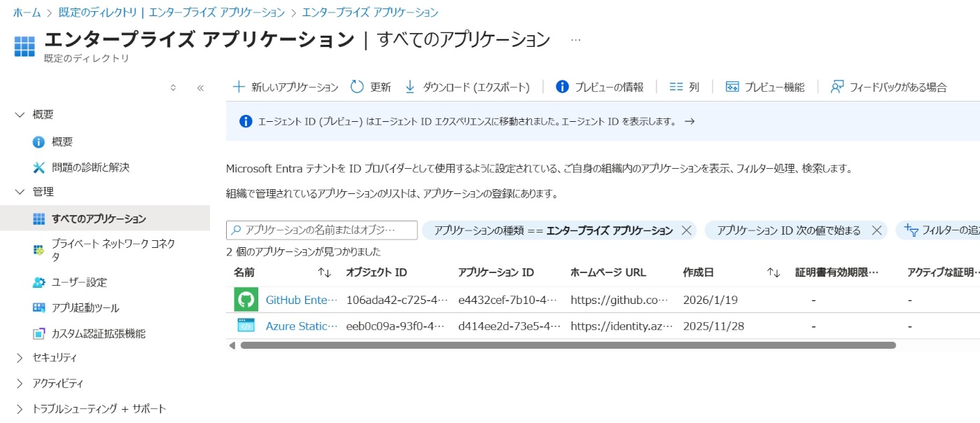980x423 pixels.
Task: Expand the セキュリティ section
Action: tap(20, 358)
